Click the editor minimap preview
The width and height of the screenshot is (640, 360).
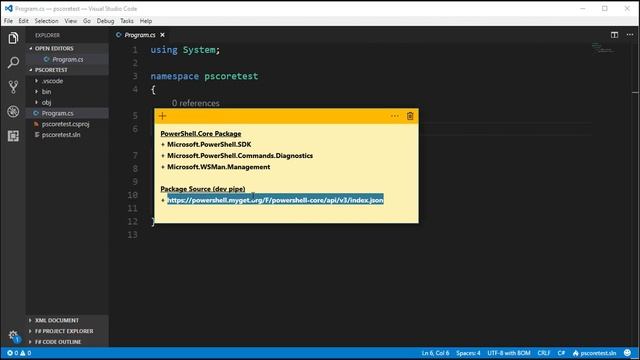[602, 48]
